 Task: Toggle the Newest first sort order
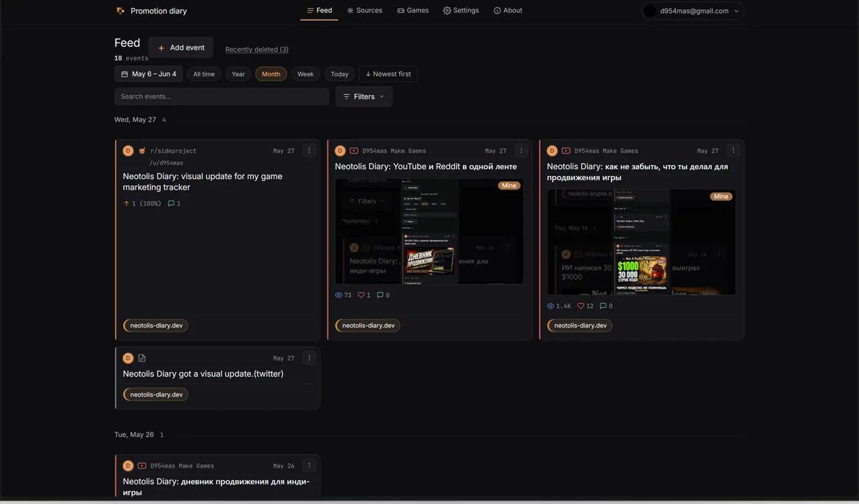[388, 74]
